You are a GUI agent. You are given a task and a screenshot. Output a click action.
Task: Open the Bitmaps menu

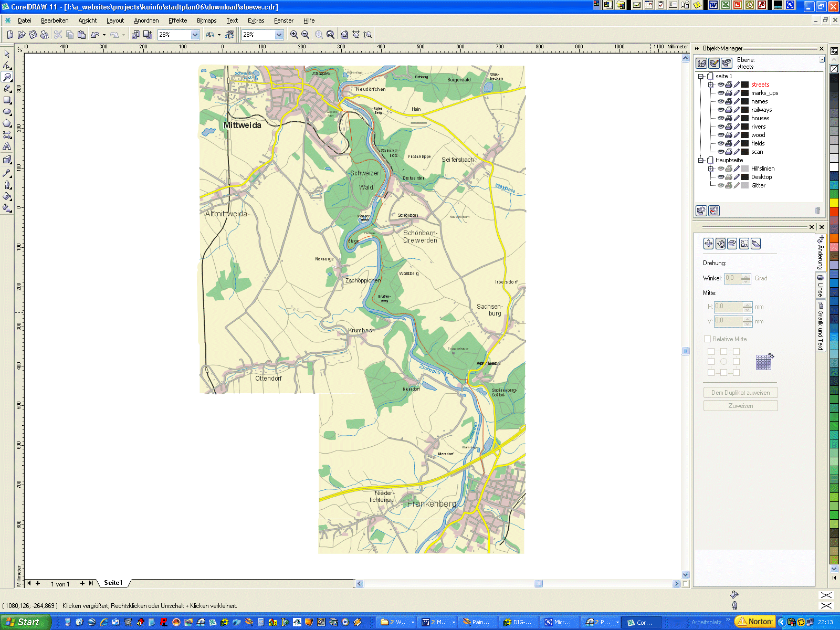[206, 20]
